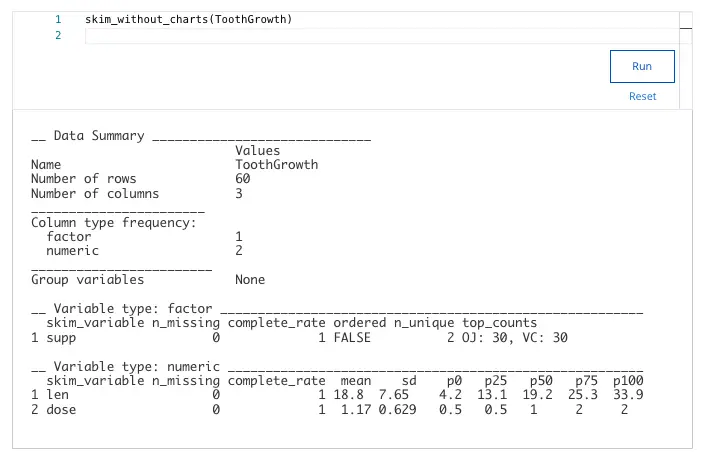This screenshot has height=460, width=704.
Task: Select line number 1 in the gutter
Action: [58, 19]
